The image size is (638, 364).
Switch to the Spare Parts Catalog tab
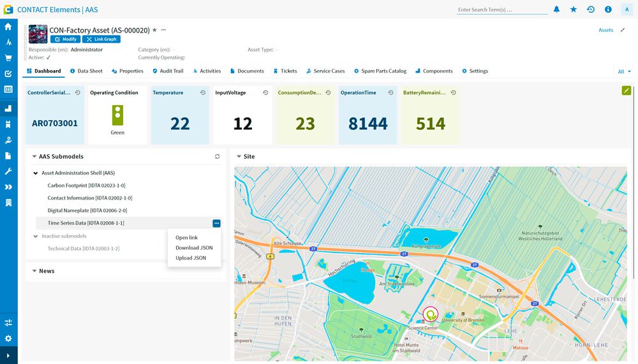point(380,71)
